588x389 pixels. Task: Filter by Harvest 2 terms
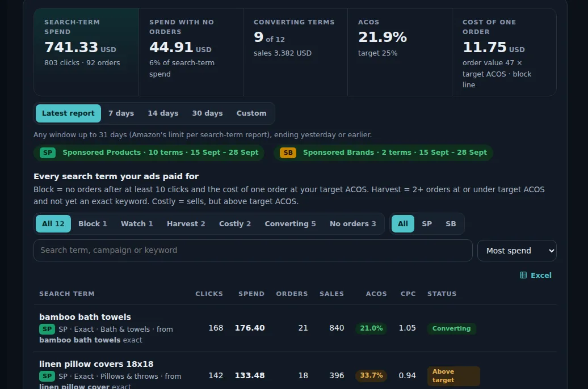coord(186,224)
